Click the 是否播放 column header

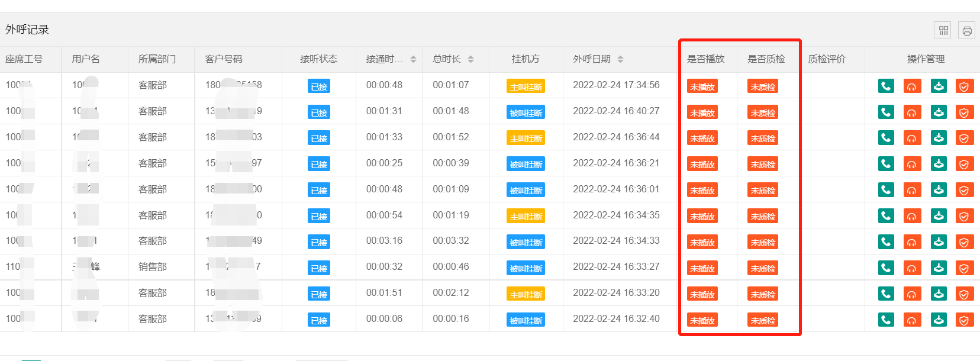pos(705,59)
